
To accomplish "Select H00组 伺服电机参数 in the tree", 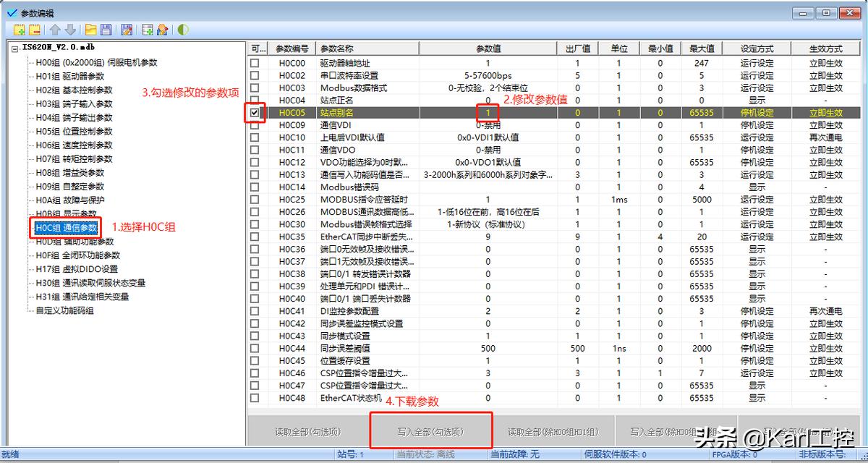I will [x=96, y=62].
